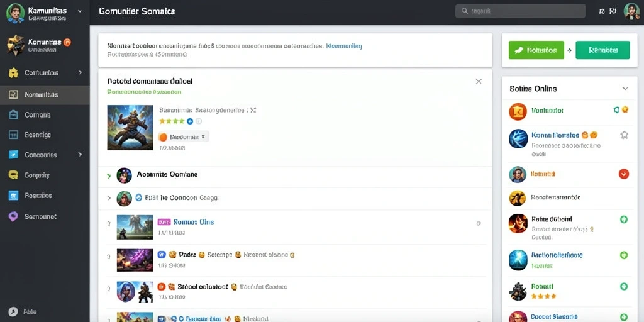The height and width of the screenshot is (322, 644).
Task: Click the avatar beside Aoounite Comlane
Action: click(x=124, y=175)
